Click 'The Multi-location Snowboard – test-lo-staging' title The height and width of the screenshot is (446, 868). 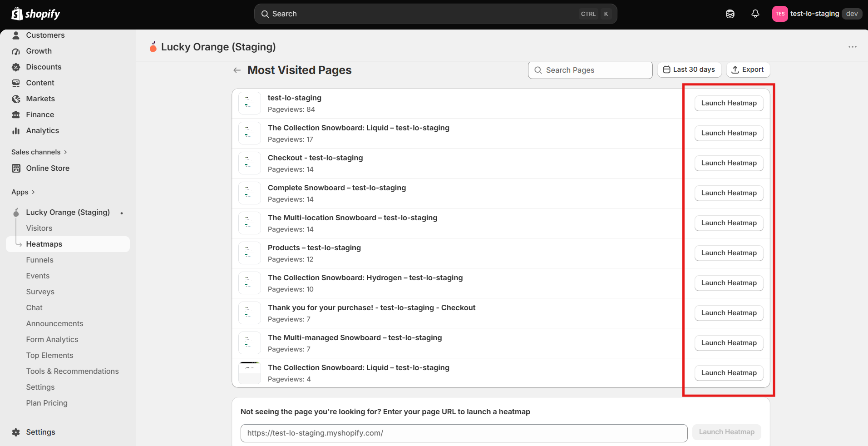tap(352, 218)
